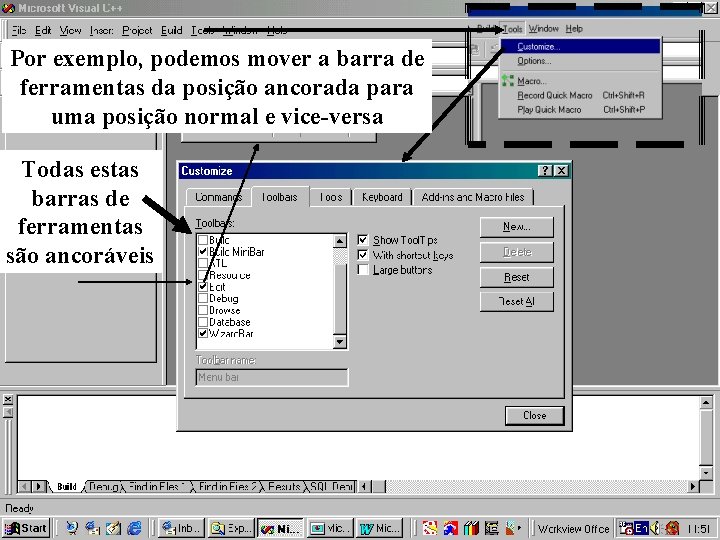Click the output tabs scroll-left arrow
The image size is (720, 540).
pos(25,486)
